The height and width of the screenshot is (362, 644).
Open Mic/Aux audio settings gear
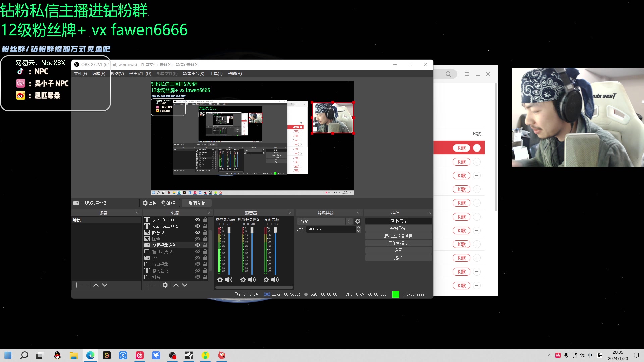click(x=220, y=280)
